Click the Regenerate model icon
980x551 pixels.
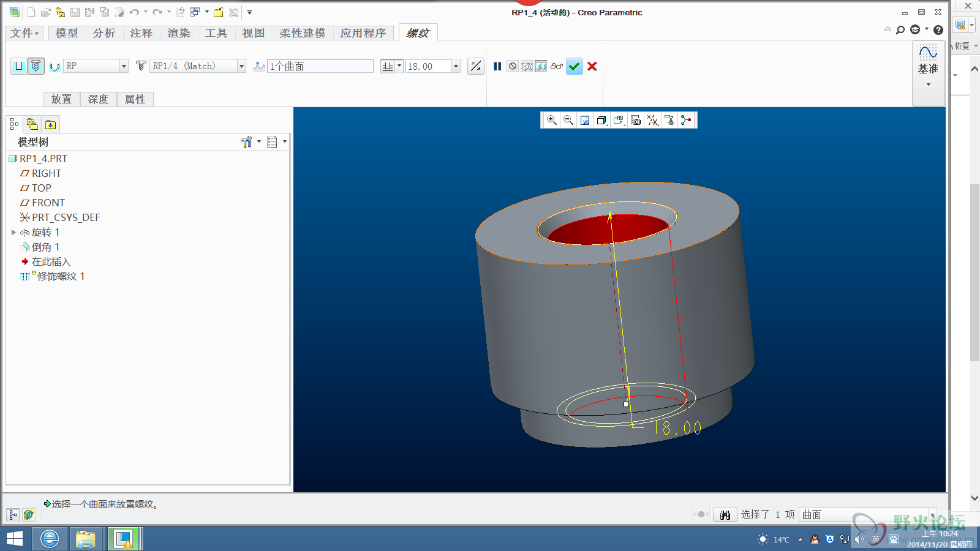point(180,12)
